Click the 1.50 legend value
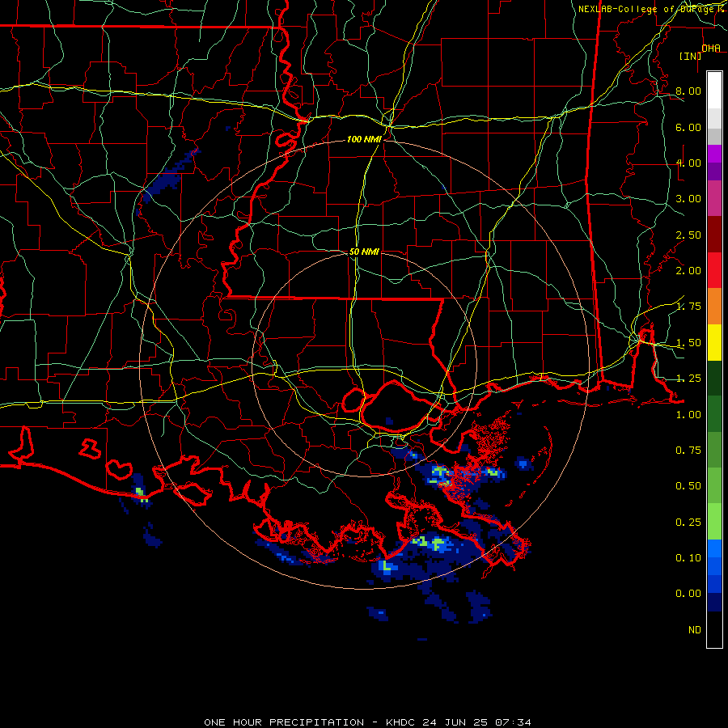 [688, 343]
